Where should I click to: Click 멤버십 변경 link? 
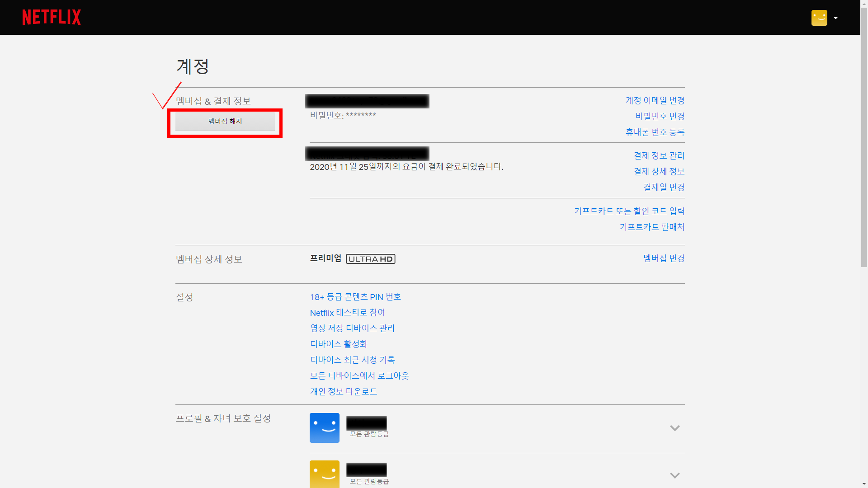[x=664, y=258]
